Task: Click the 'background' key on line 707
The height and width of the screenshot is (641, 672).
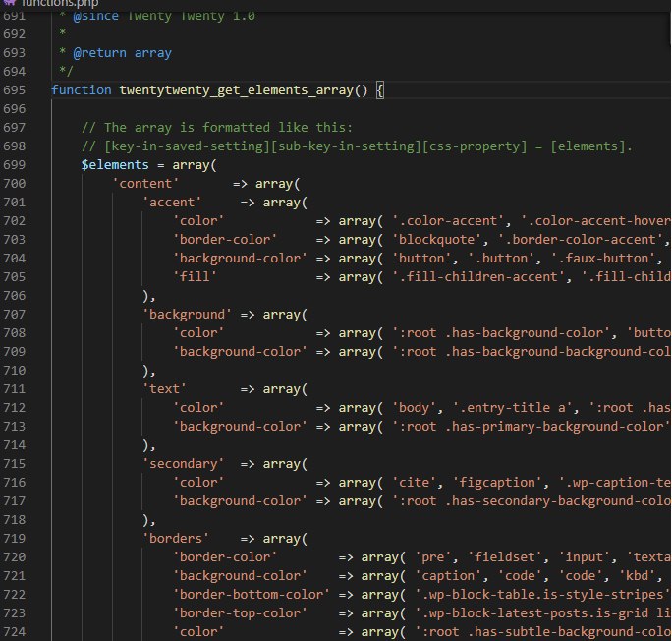Action: 187,315
